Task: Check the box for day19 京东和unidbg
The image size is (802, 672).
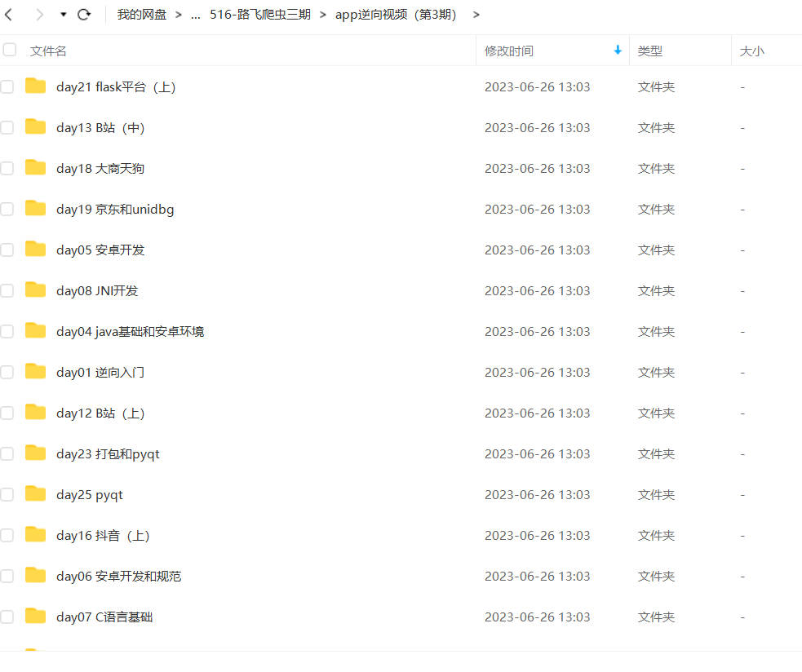Action: 7,209
